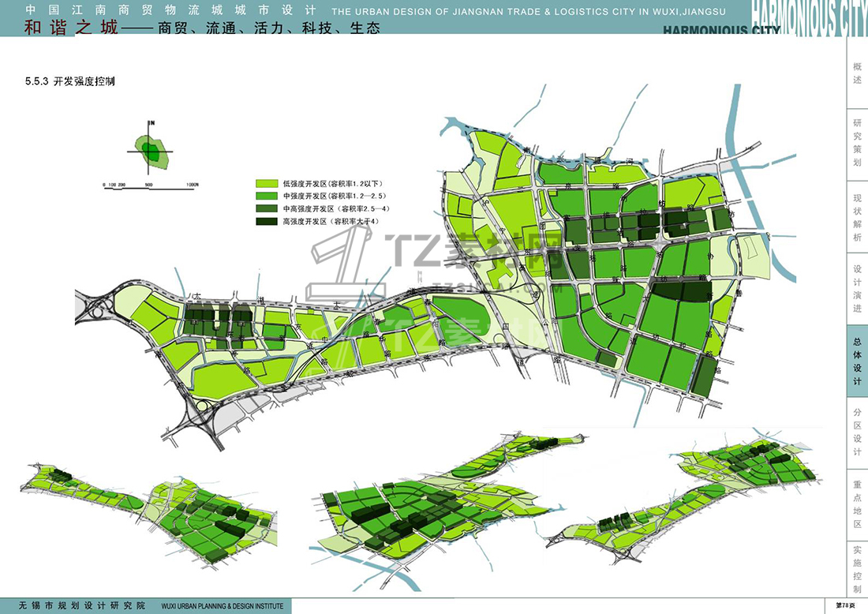Screen dimensions: 868x614
Task: Open the 重点地区 side tab
Action: [x=857, y=504]
